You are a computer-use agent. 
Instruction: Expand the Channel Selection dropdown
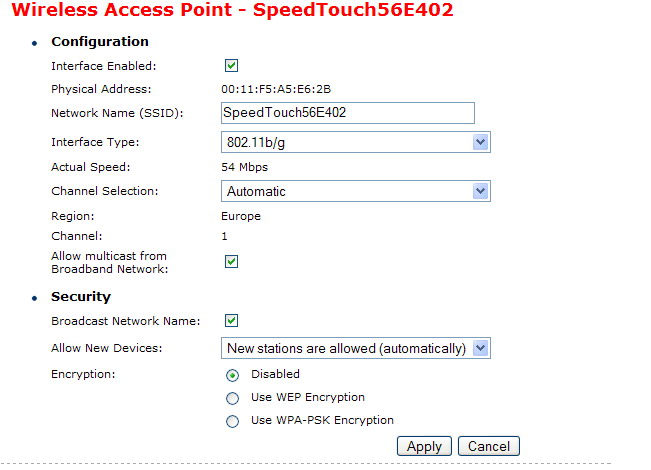(355, 191)
